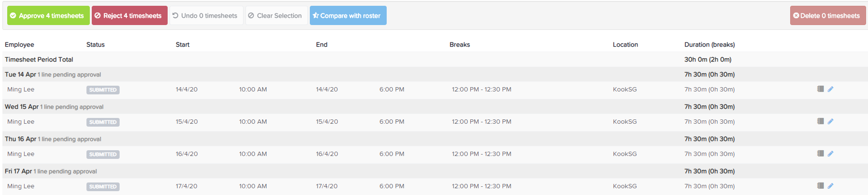Edit the 17/4/20 timesheet with pencil icon
Viewport: 868px width, 195px height.
tap(831, 186)
